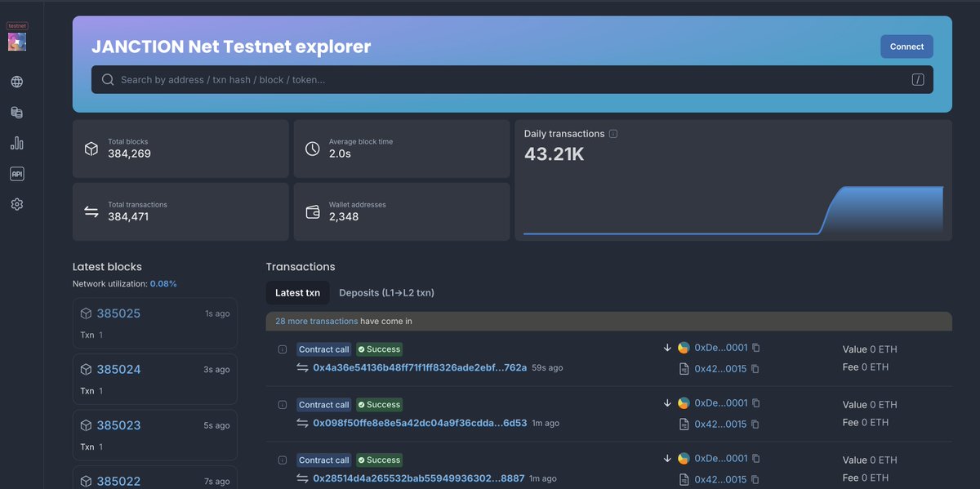Open the settings gear sidebar icon

tap(17, 204)
